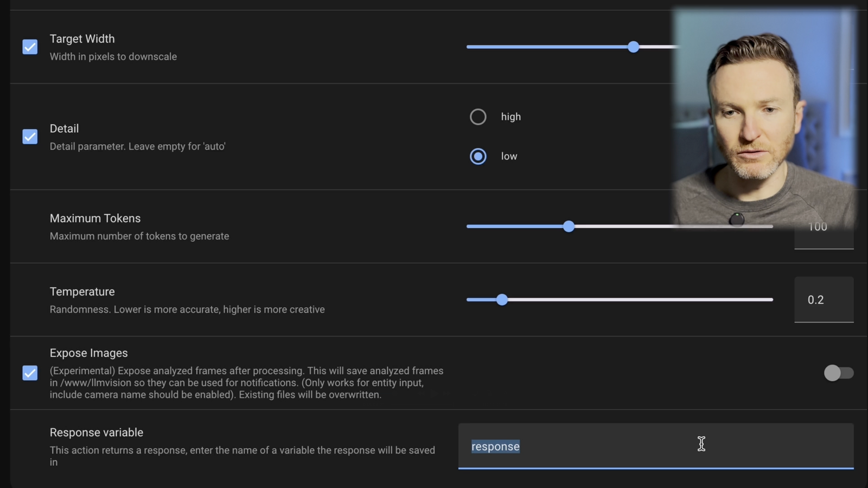Enable the Expose Images toggle switch
Viewport: 868px width, 488px height.
pyautogui.click(x=839, y=373)
